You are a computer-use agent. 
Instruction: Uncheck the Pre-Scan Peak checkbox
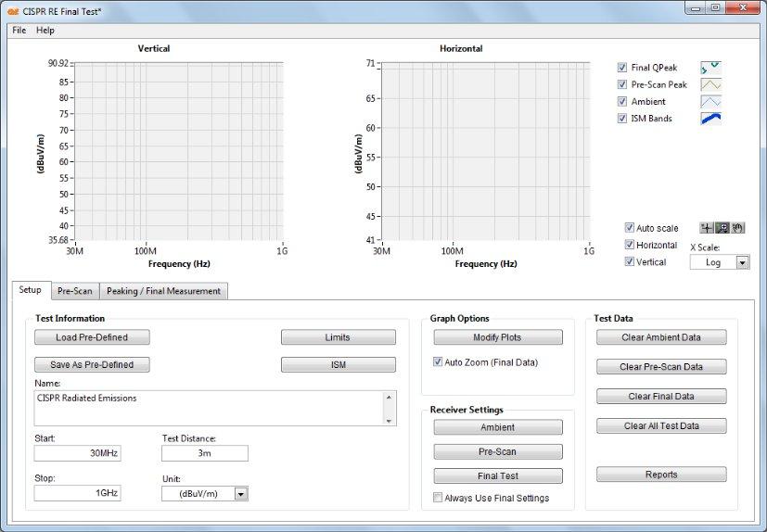(622, 84)
